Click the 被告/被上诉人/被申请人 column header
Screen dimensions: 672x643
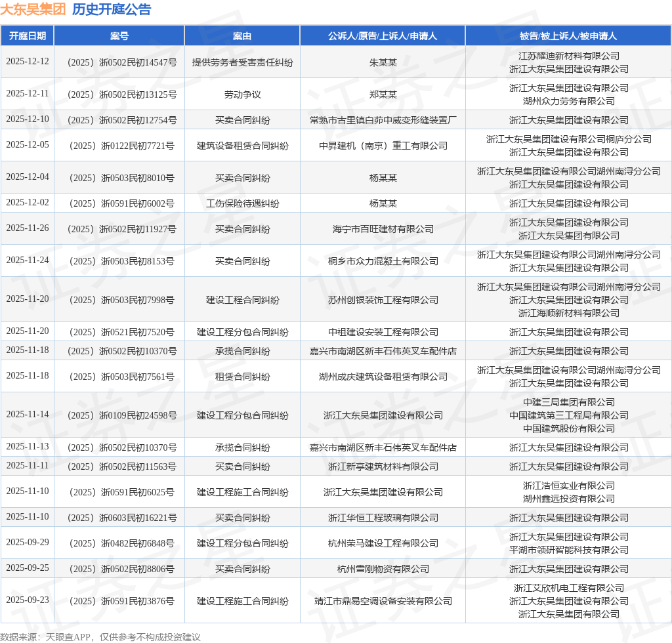(x=568, y=36)
